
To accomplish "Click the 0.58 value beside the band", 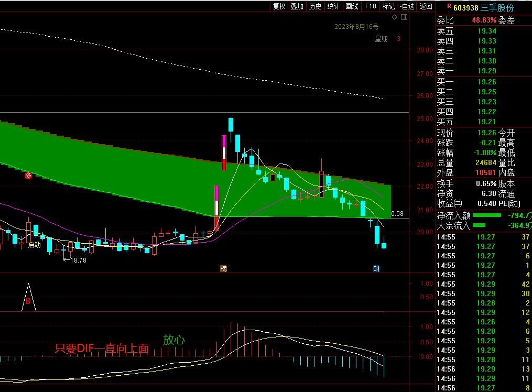I will click(397, 214).
